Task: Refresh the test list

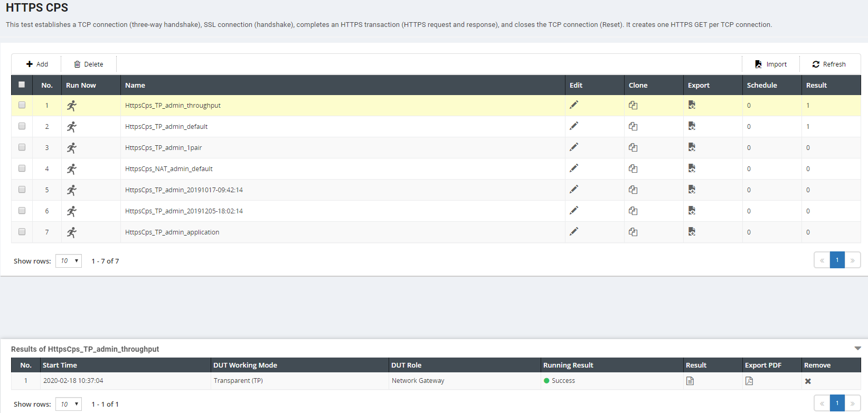Action: coord(829,64)
